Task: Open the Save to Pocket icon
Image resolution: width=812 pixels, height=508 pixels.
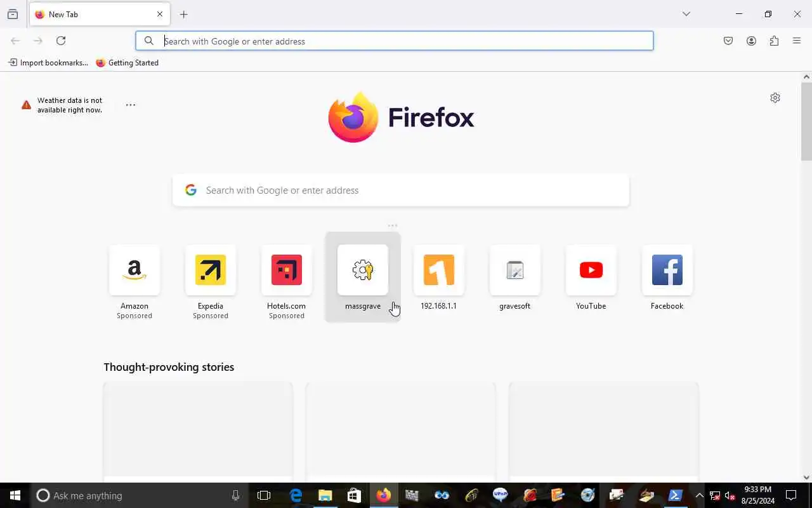Action: click(x=728, y=41)
